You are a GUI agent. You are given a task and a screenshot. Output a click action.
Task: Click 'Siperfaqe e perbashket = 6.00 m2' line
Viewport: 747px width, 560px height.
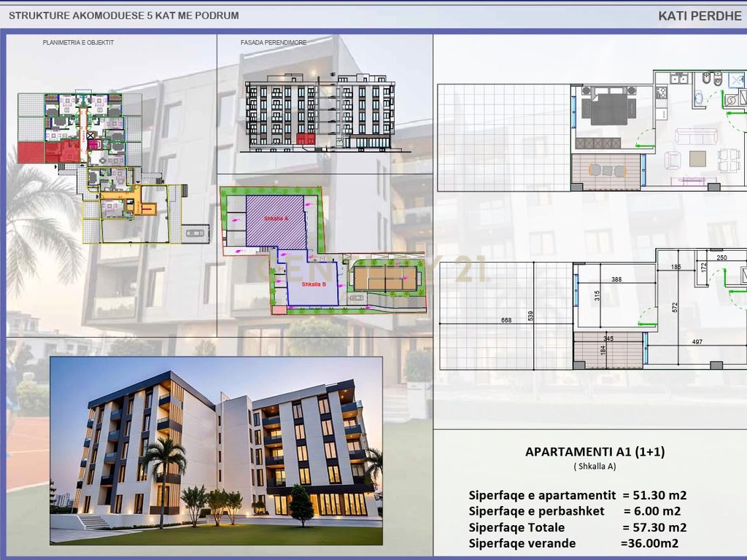(x=575, y=511)
